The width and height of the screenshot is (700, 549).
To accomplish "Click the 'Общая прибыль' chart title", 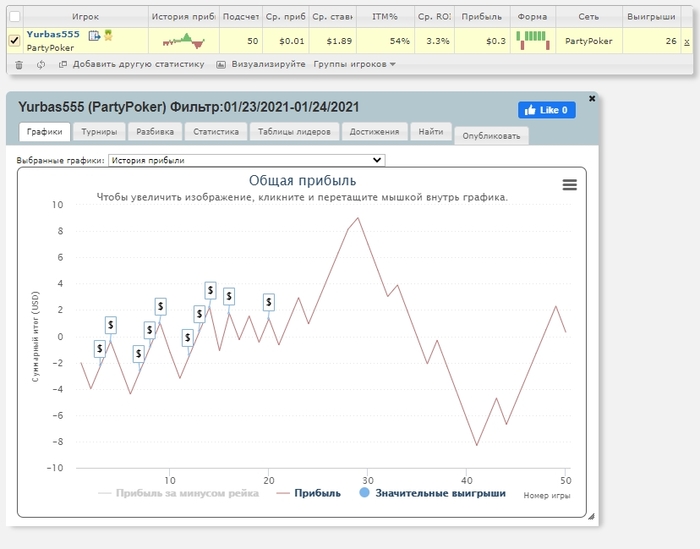I will coord(302,180).
